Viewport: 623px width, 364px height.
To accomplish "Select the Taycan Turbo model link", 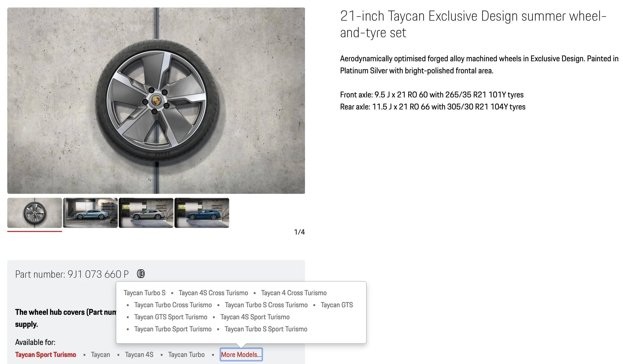I will click(186, 354).
